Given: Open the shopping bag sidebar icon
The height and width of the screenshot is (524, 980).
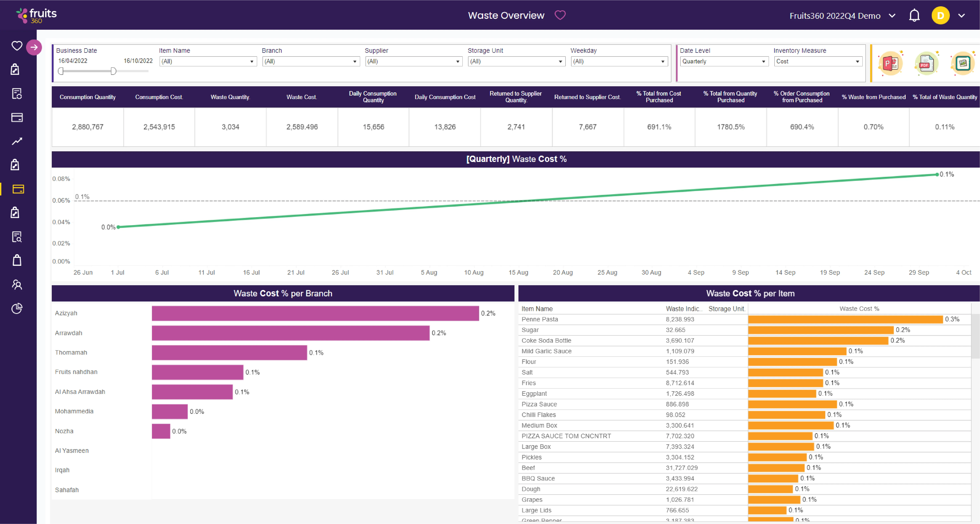Looking at the screenshot, I should tap(17, 261).
